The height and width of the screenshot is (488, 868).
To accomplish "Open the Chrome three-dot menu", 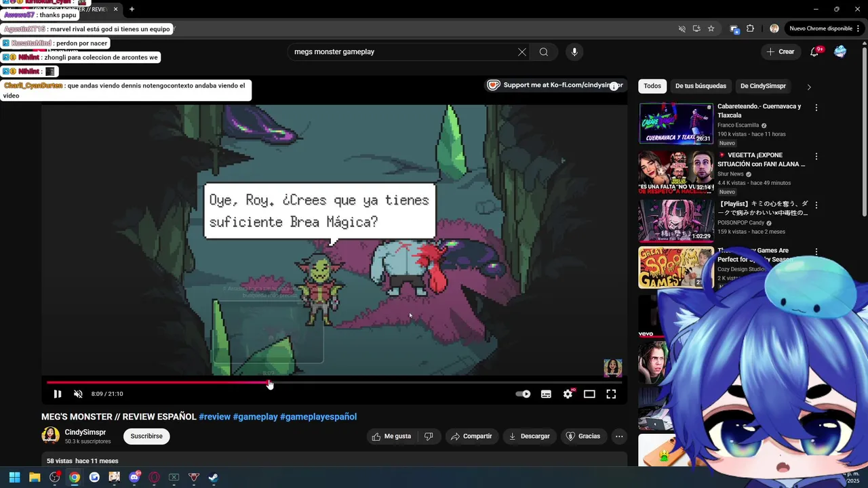I will click(859, 28).
